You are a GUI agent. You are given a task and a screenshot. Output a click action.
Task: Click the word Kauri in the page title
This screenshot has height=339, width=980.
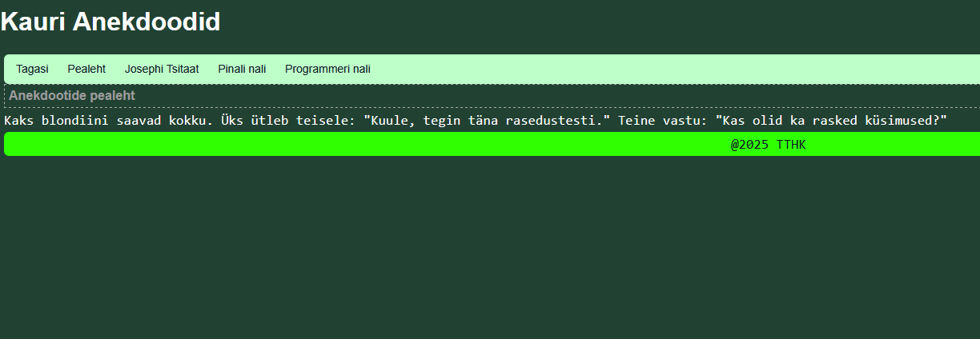click(33, 22)
